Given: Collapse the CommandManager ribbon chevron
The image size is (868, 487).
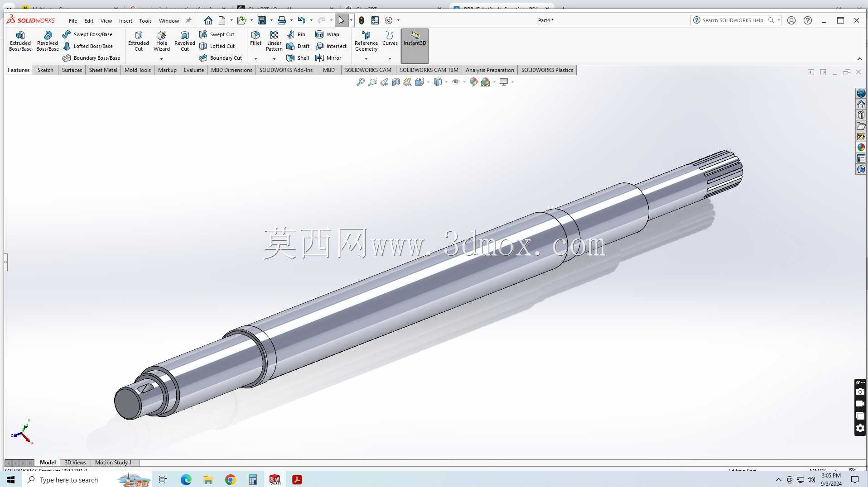Looking at the screenshot, I should (859, 59).
